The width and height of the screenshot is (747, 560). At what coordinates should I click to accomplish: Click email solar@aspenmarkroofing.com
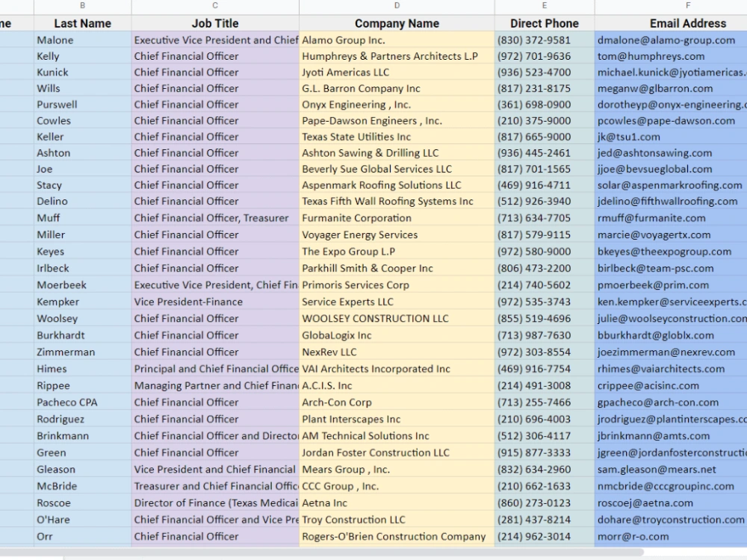[x=671, y=185]
